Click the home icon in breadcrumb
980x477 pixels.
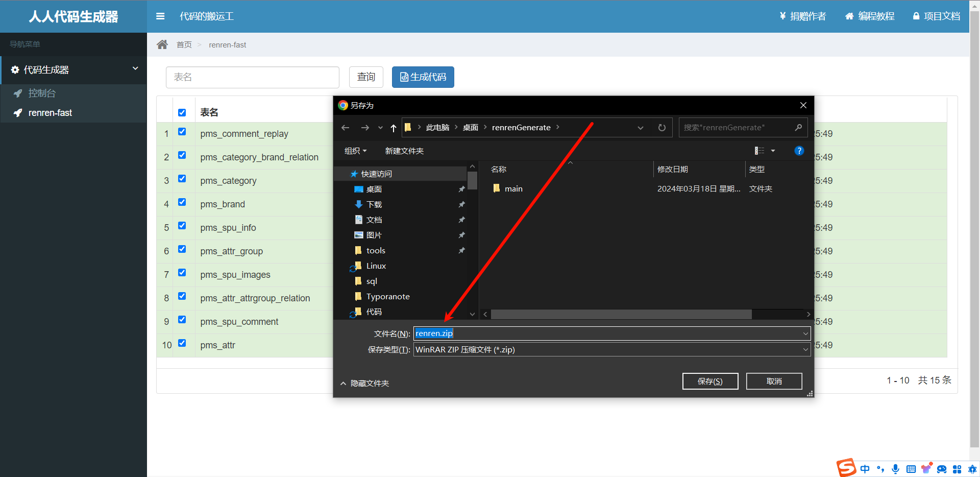click(x=162, y=44)
